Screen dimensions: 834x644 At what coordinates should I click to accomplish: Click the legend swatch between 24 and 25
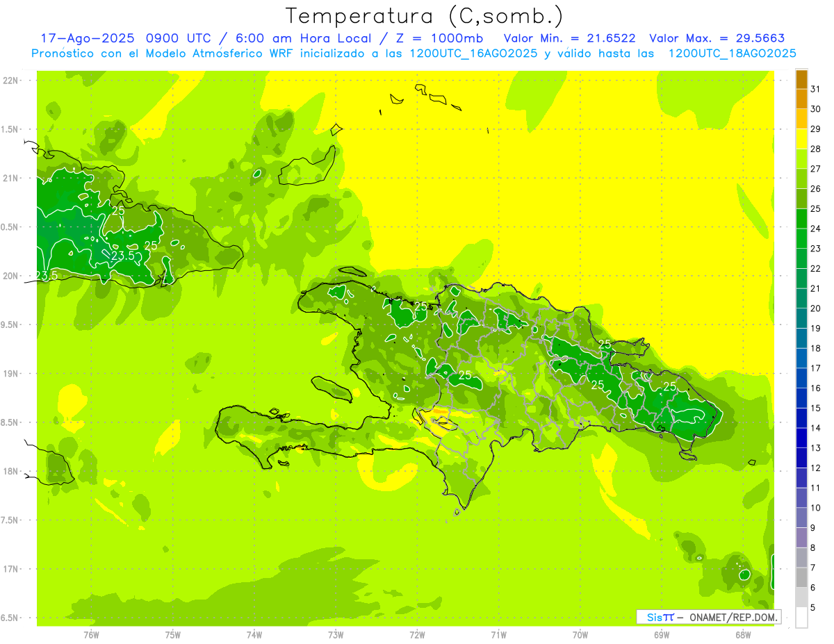pyautogui.click(x=801, y=218)
